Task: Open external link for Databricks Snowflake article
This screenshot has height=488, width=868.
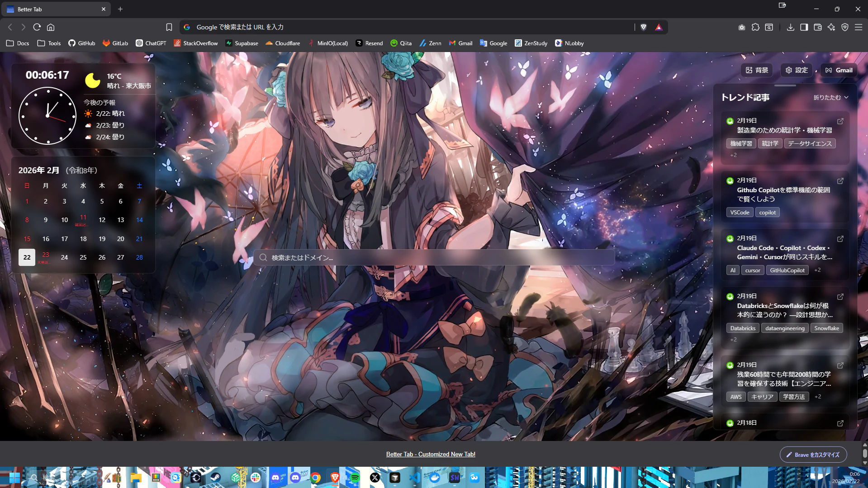Action: [x=840, y=297]
